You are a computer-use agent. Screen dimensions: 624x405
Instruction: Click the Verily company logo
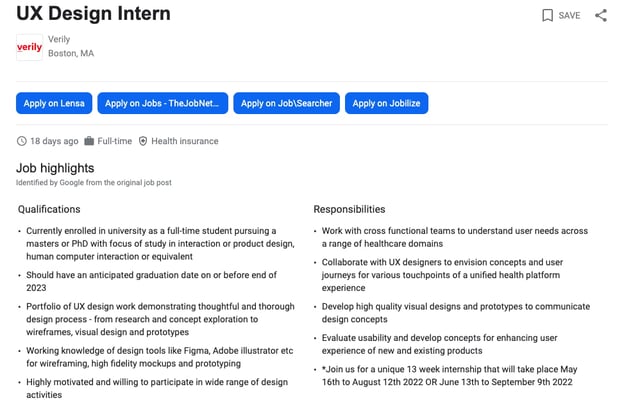30,47
